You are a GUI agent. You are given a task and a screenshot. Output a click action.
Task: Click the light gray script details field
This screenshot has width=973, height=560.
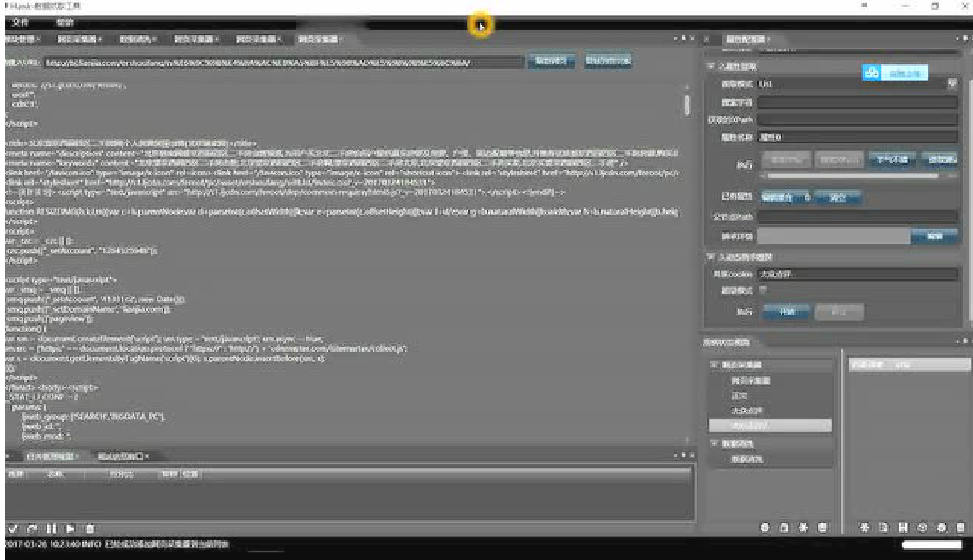834,236
